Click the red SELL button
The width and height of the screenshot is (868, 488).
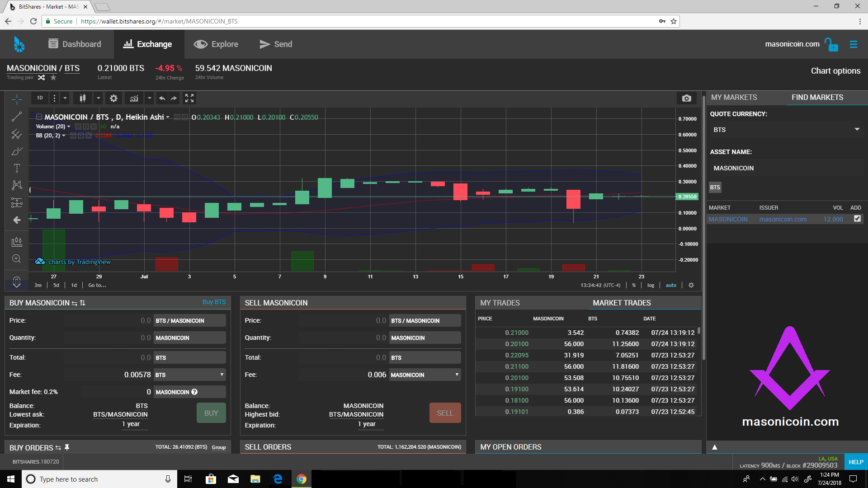click(445, 413)
